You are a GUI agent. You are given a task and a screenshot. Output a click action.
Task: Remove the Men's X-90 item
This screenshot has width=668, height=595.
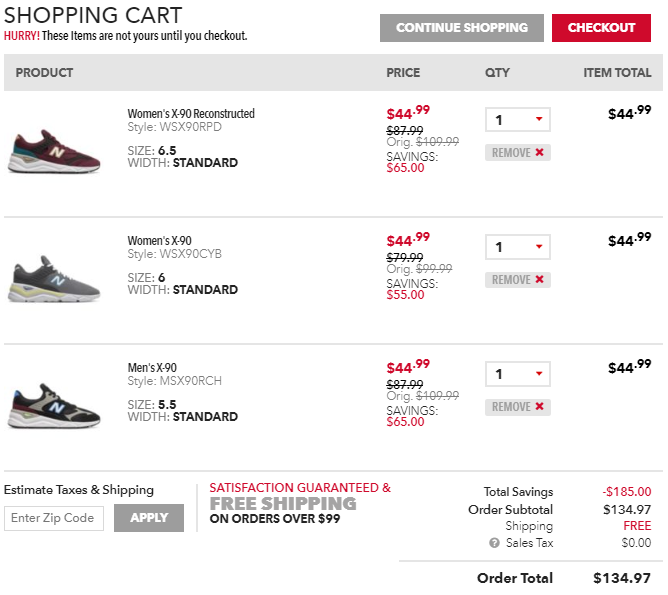pyautogui.click(x=518, y=407)
